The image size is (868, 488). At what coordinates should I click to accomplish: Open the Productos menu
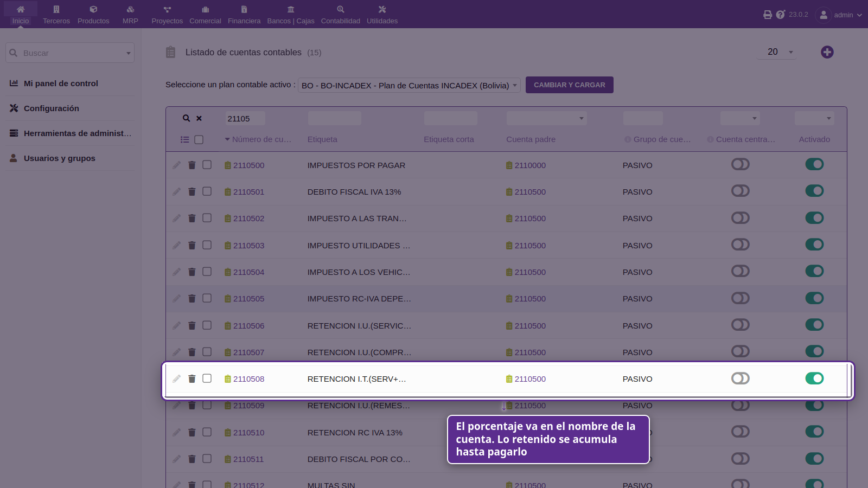pos(93,15)
